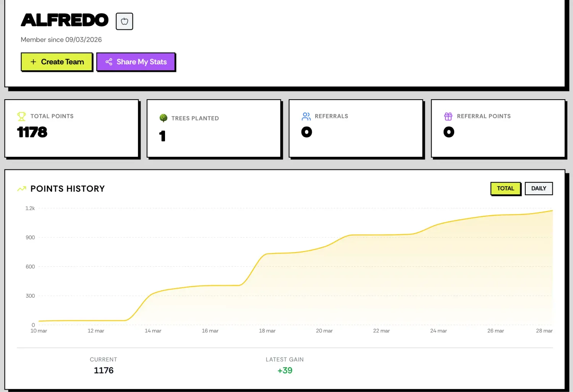Share my stats with others
Screen dimensions: 573x392
pyautogui.click(x=136, y=61)
